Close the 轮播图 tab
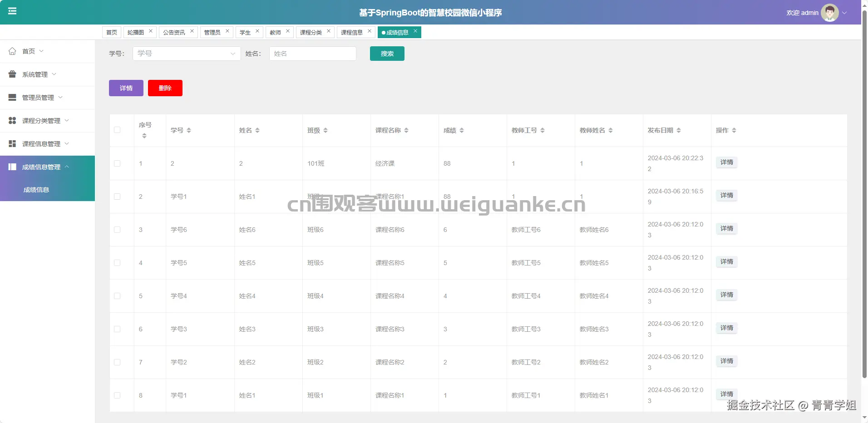The height and width of the screenshot is (423, 868). 151,31
